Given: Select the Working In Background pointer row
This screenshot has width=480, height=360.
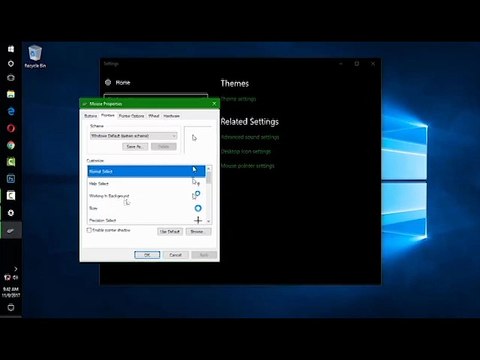Looking at the screenshot, I should (146, 196).
